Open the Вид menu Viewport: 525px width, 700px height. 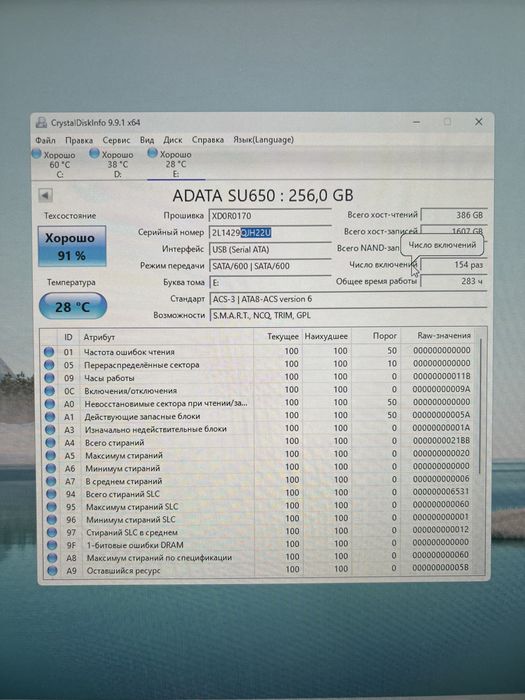click(x=147, y=140)
